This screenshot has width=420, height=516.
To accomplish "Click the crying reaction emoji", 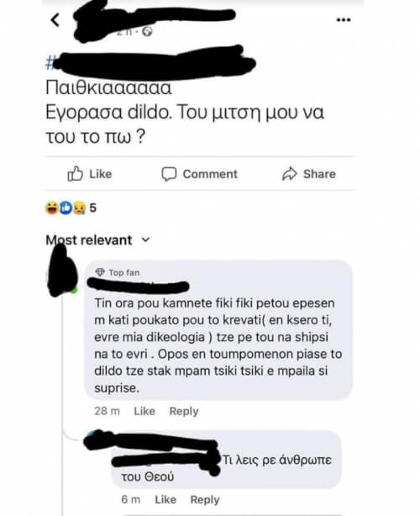I will click(79, 208).
